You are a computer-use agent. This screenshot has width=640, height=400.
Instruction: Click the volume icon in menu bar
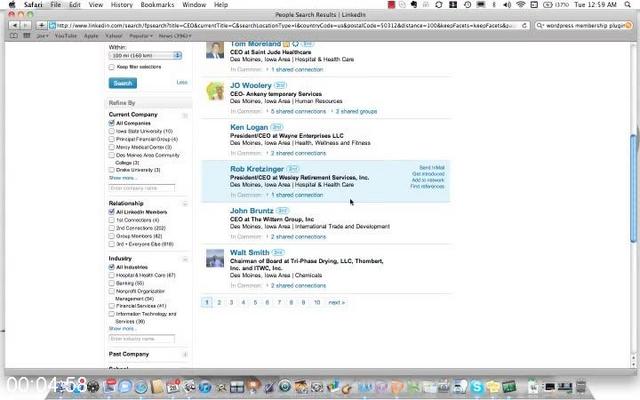click(507, 5)
